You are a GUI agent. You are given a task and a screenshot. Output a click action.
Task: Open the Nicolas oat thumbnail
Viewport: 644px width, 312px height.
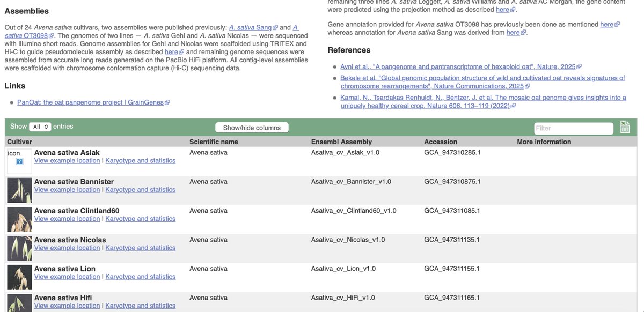coord(19,248)
